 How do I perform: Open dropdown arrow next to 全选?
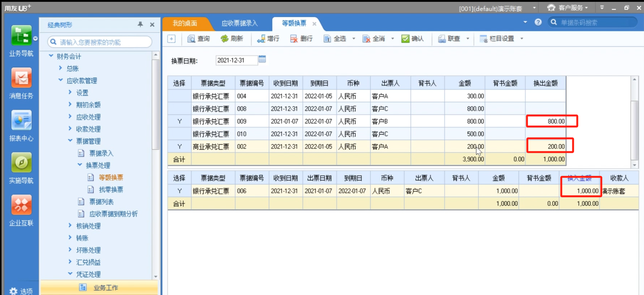[354, 38]
